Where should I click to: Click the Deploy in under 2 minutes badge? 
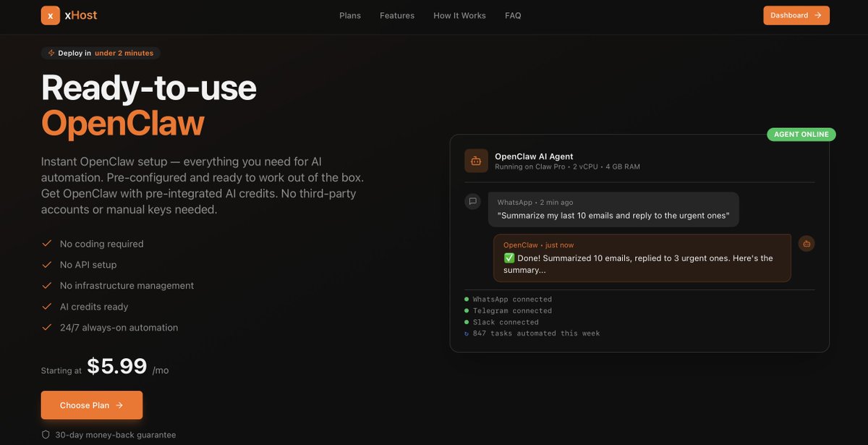click(x=101, y=53)
